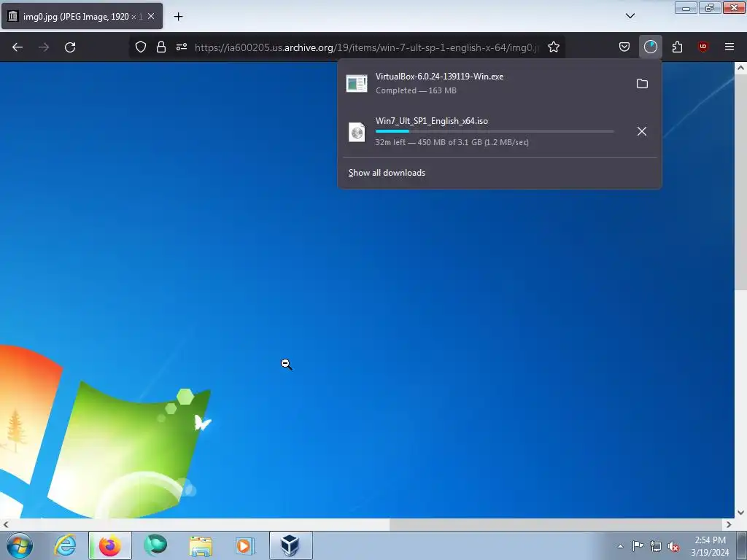The image size is (747, 560).
Task: Close the img0.jpg tab
Action: coord(151,16)
